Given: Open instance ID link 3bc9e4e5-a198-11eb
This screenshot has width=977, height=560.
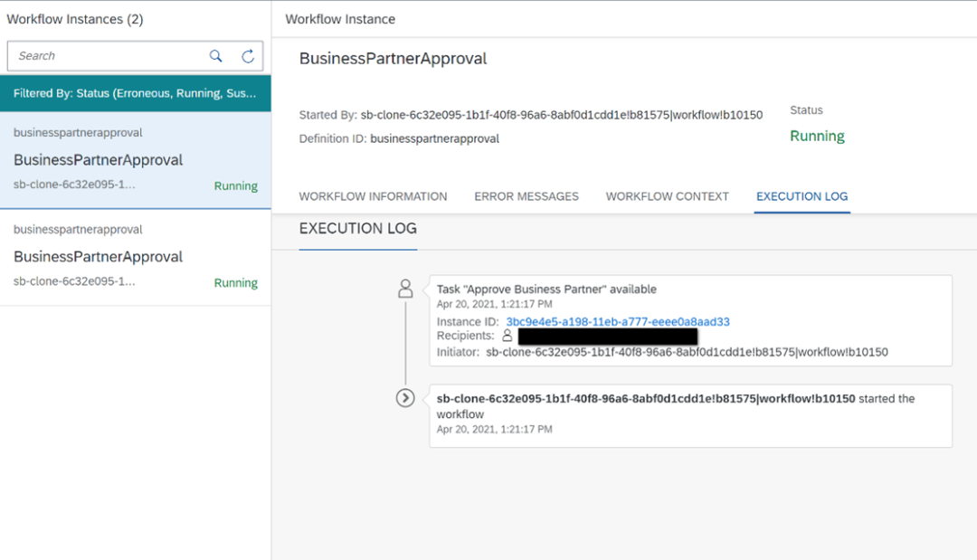Looking at the screenshot, I should (618, 321).
